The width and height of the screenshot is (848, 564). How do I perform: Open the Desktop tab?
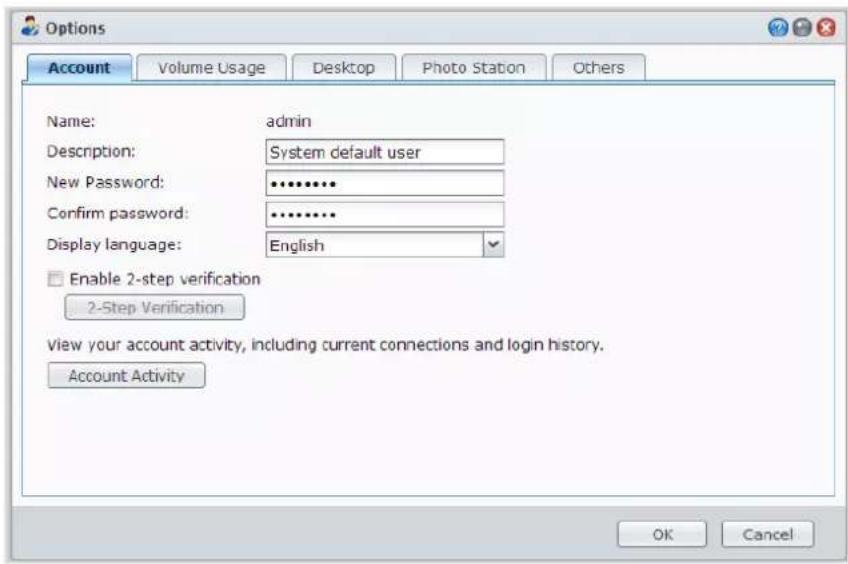344,68
